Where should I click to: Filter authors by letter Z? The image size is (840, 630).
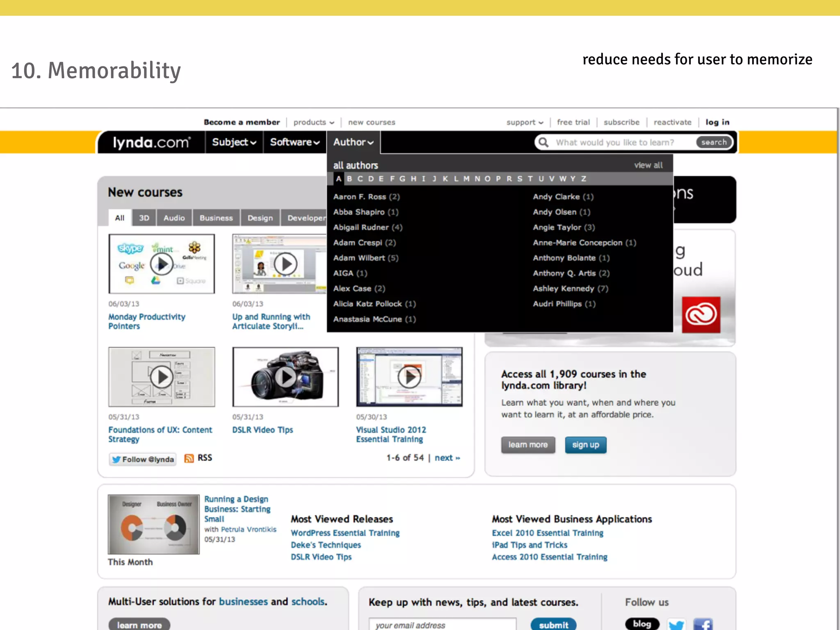click(x=584, y=179)
